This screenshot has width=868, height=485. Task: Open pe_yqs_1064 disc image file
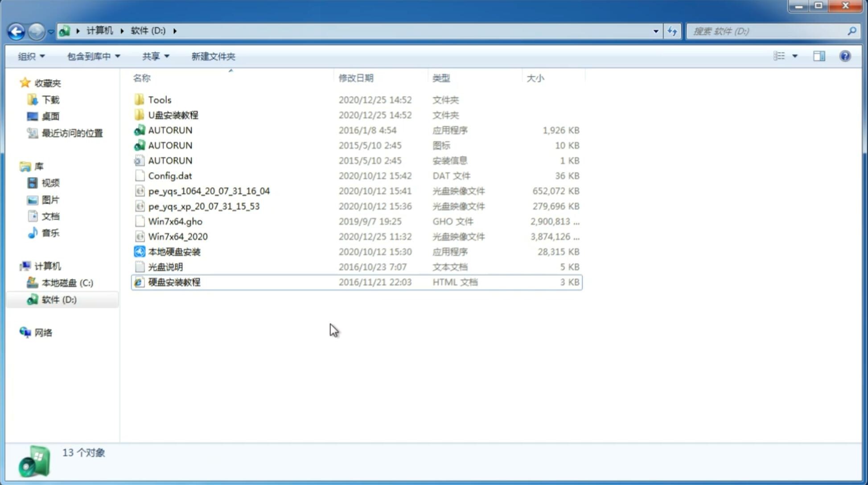209,191
